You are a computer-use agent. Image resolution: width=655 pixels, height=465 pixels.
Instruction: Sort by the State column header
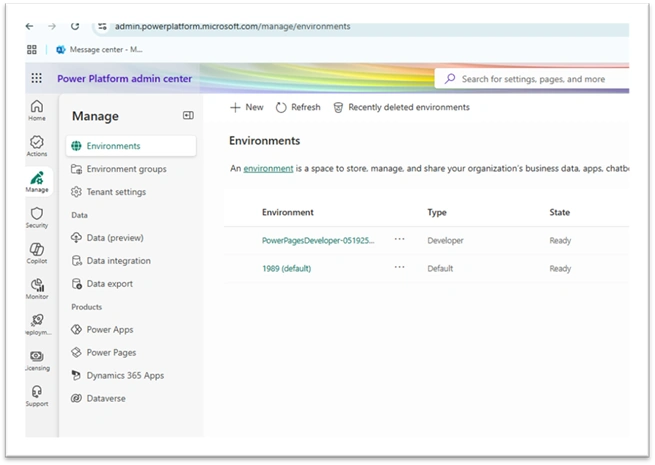tap(559, 212)
